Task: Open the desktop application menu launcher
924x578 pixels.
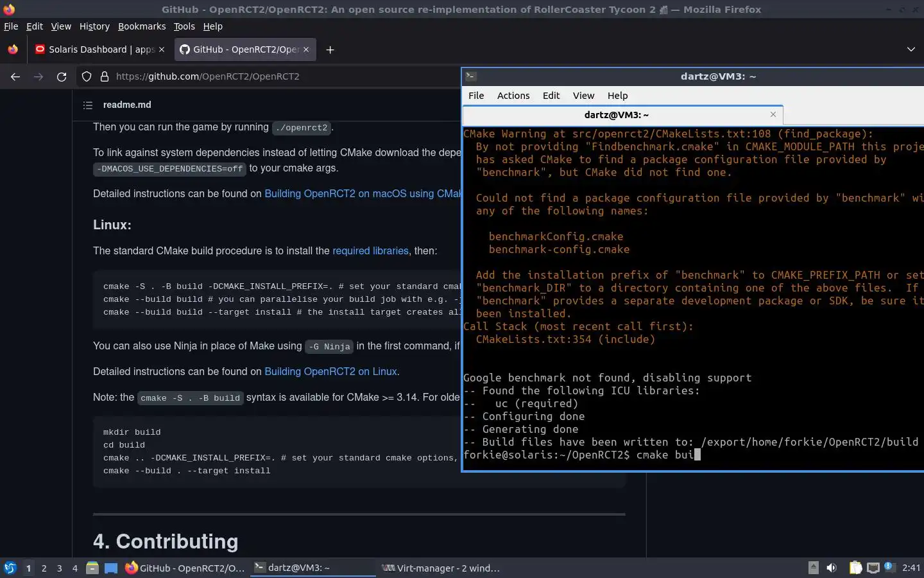Action: pos(10,568)
